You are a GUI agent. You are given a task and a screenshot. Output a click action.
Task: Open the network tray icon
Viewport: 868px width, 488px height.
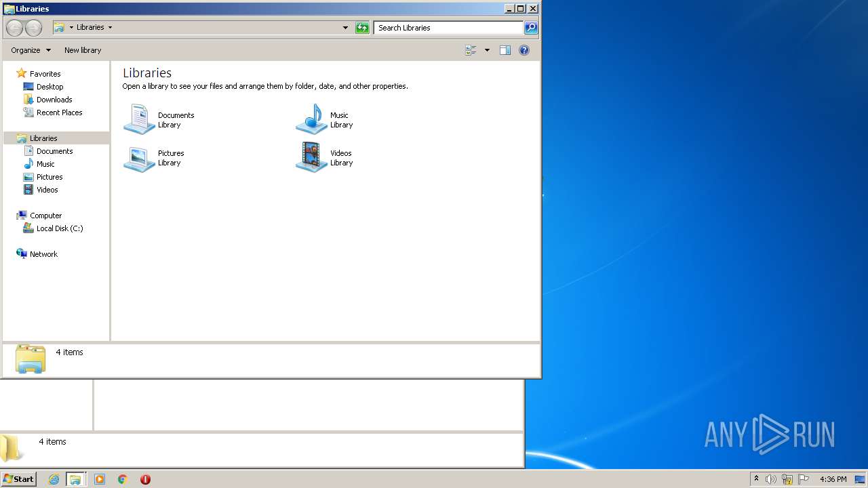click(x=787, y=479)
